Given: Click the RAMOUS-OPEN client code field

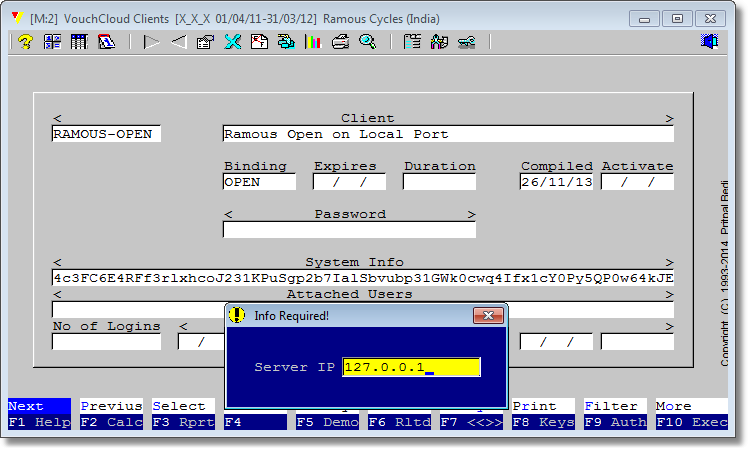Looking at the screenshot, I should [106, 134].
